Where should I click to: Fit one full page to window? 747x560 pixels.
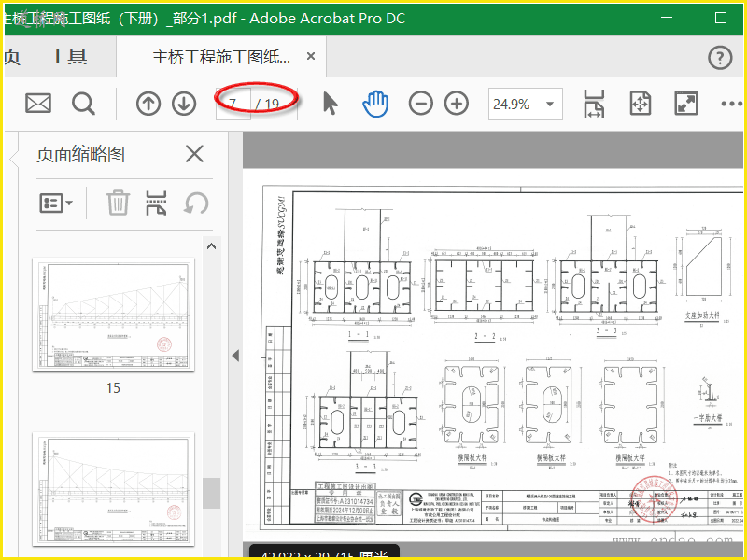tap(640, 104)
